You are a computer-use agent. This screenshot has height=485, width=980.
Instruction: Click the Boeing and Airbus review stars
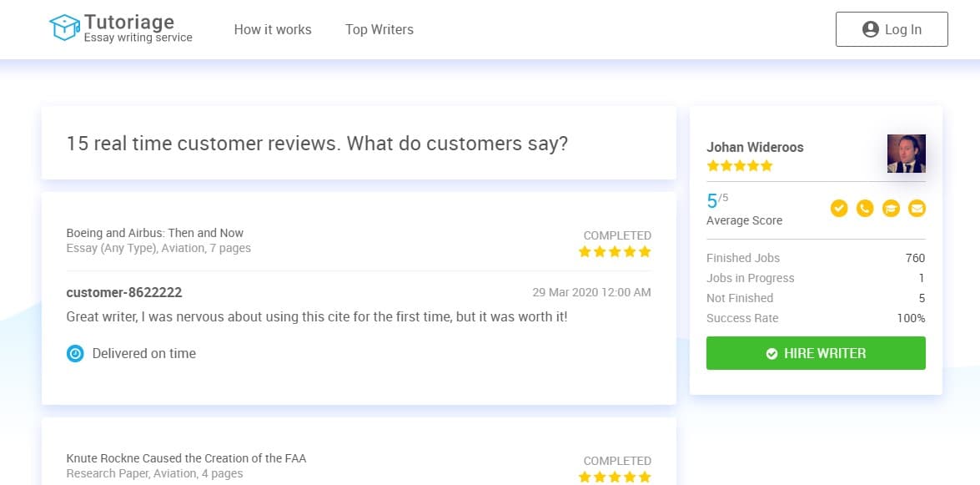615,251
